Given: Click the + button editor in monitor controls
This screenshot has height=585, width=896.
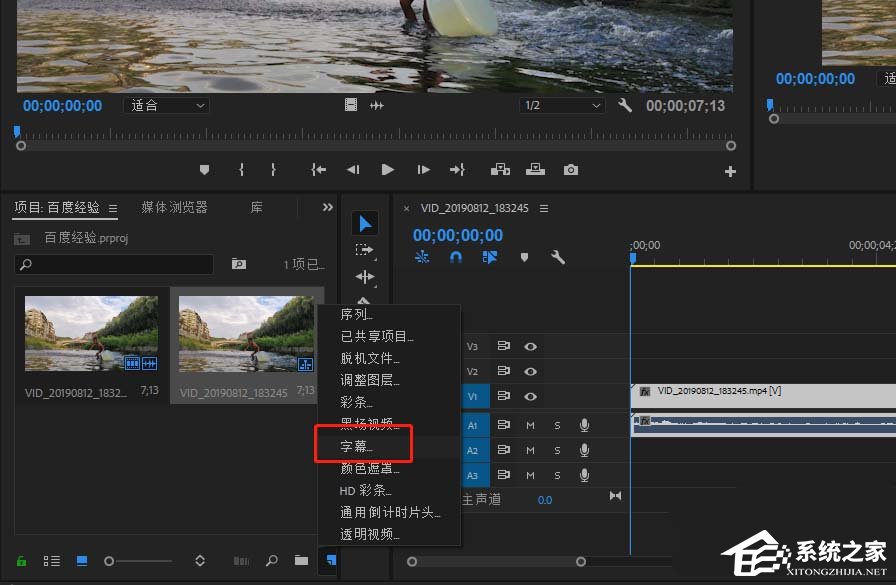Looking at the screenshot, I should point(730,170).
